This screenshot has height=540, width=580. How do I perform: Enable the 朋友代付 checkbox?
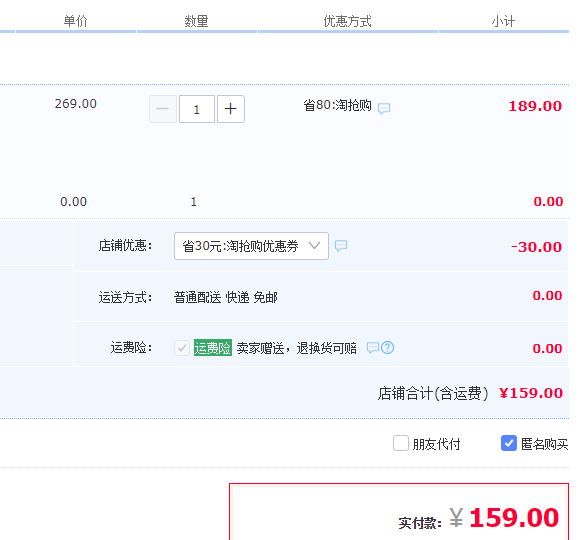coord(401,443)
